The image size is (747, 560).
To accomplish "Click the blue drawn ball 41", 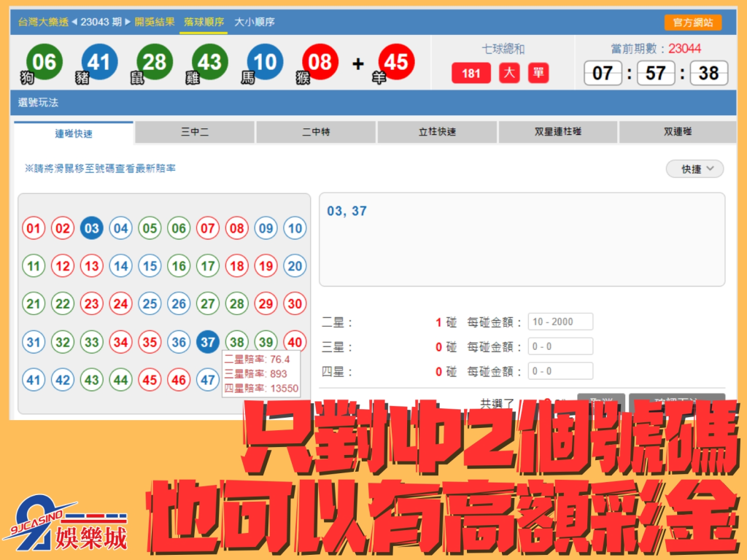I will [x=99, y=62].
